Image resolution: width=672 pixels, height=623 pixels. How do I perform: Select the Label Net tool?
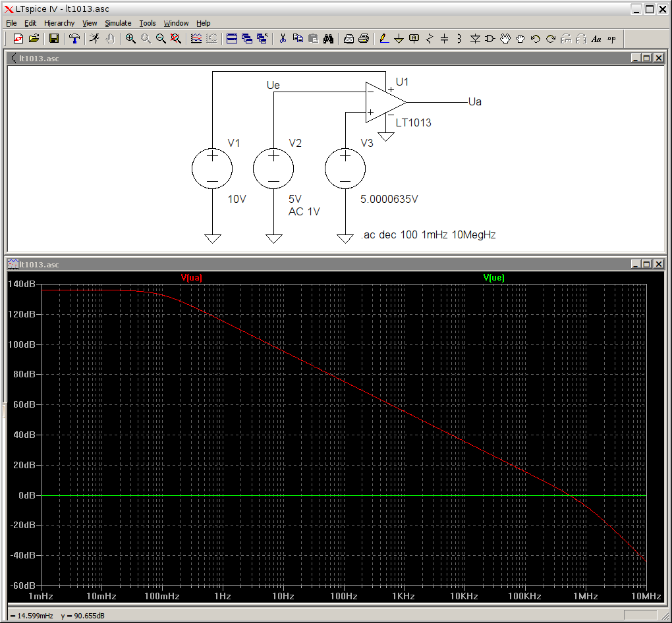414,39
